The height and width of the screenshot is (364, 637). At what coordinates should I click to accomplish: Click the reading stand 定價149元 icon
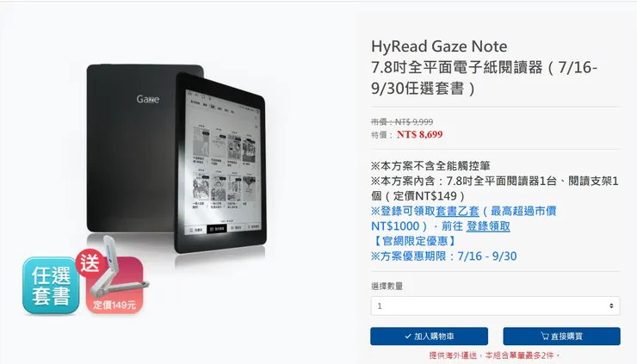pyautogui.click(x=115, y=286)
